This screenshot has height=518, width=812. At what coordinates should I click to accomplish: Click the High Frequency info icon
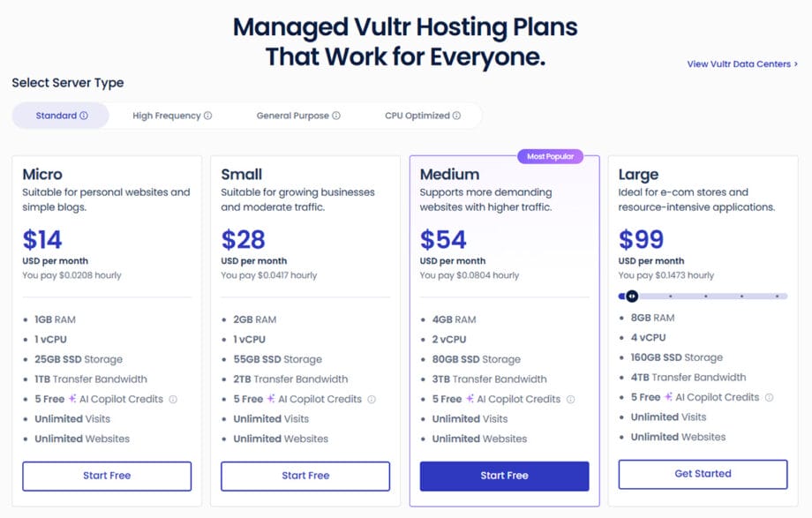tap(206, 115)
